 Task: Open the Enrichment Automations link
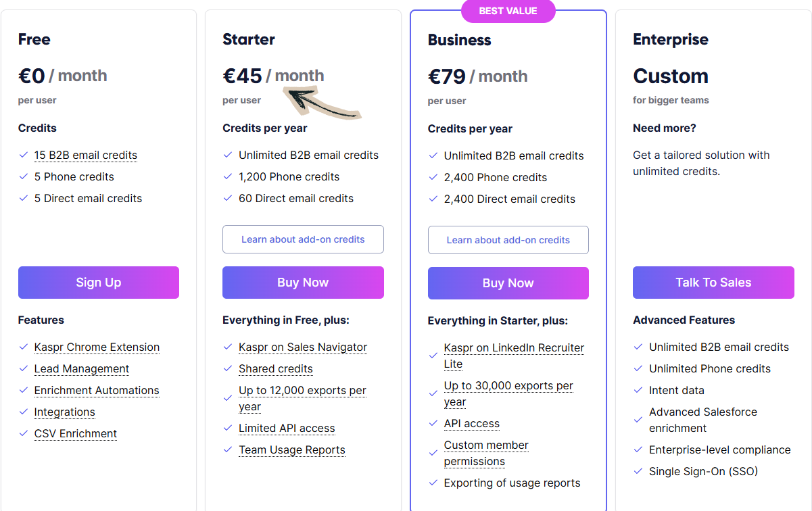click(x=97, y=390)
